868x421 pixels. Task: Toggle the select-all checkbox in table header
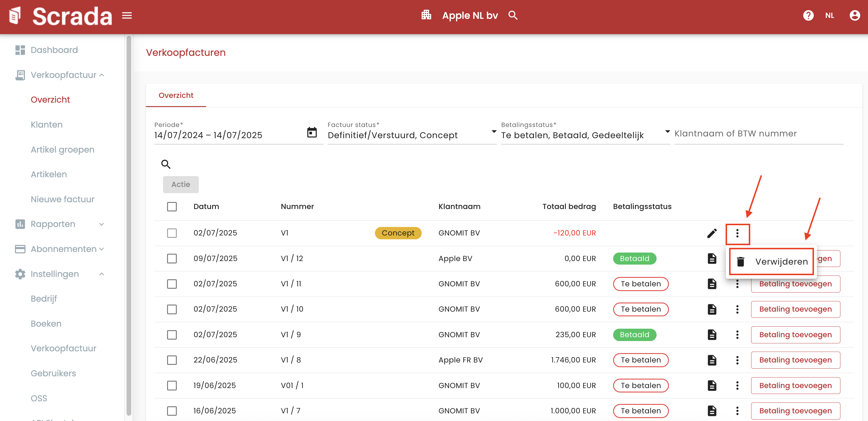pyautogui.click(x=172, y=206)
